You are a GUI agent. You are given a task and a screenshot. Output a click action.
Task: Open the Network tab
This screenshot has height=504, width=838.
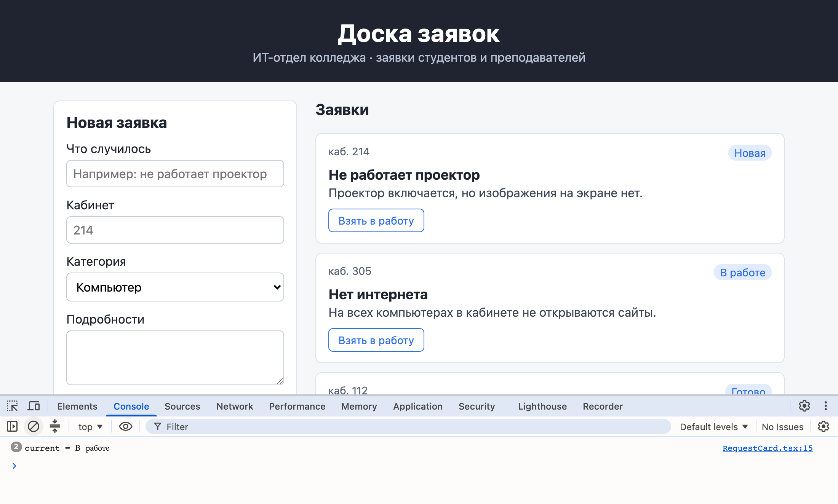(235, 406)
